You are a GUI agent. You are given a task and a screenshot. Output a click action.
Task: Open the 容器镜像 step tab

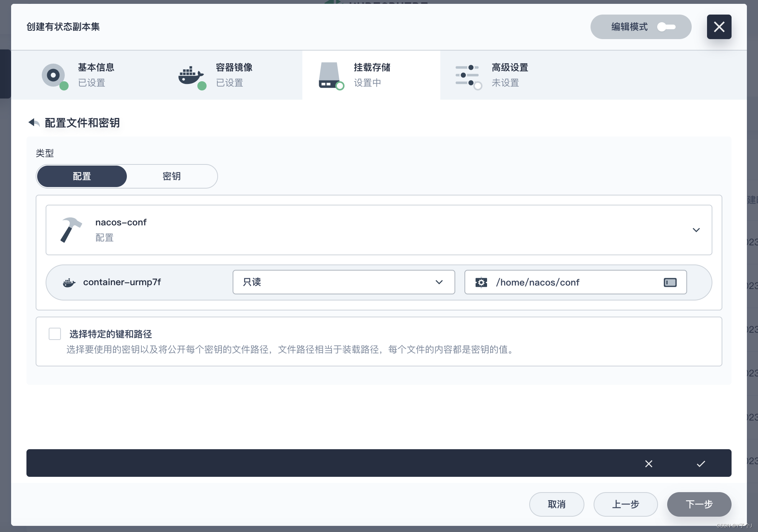click(x=233, y=75)
